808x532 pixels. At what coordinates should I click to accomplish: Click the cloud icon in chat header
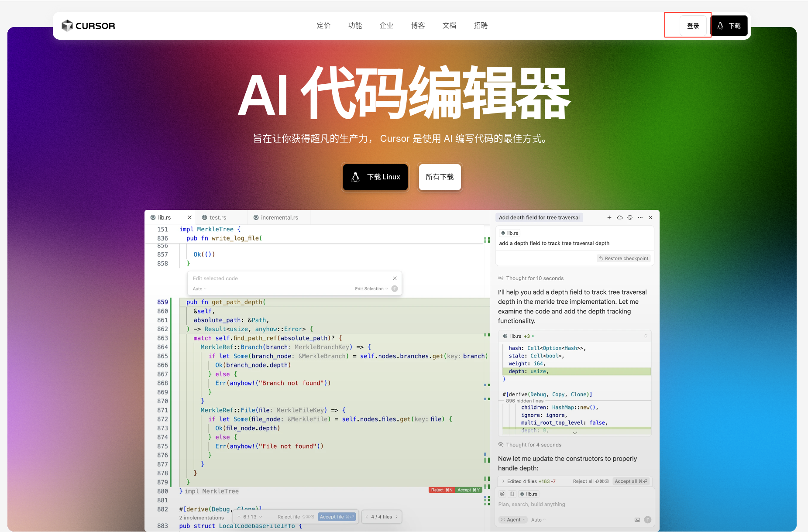tap(619, 217)
